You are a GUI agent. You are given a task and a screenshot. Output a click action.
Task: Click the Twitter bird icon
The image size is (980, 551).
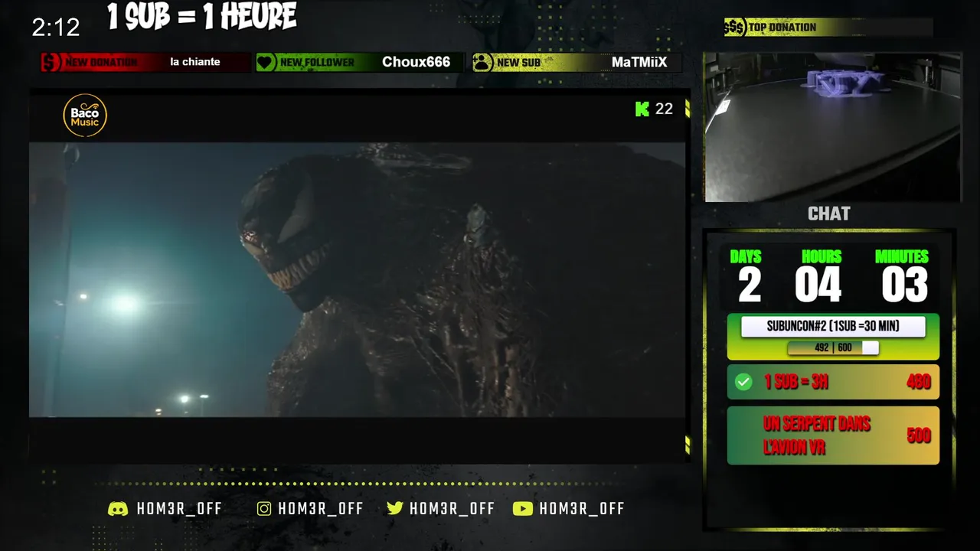point(395,508)
